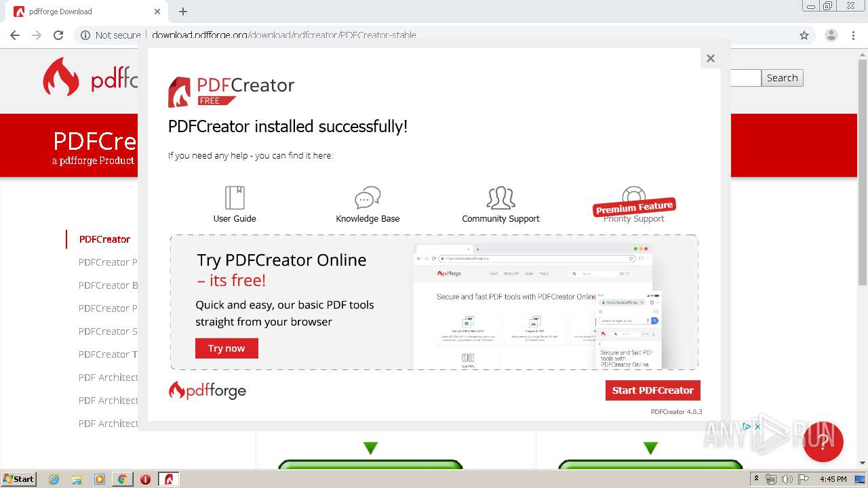Click the PDFCreator 4.0.3 version text

point(676,411)
